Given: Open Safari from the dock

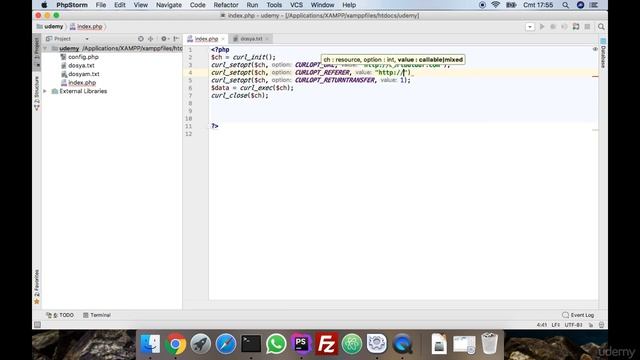Looking at the screenshot, I should (226, 344).
